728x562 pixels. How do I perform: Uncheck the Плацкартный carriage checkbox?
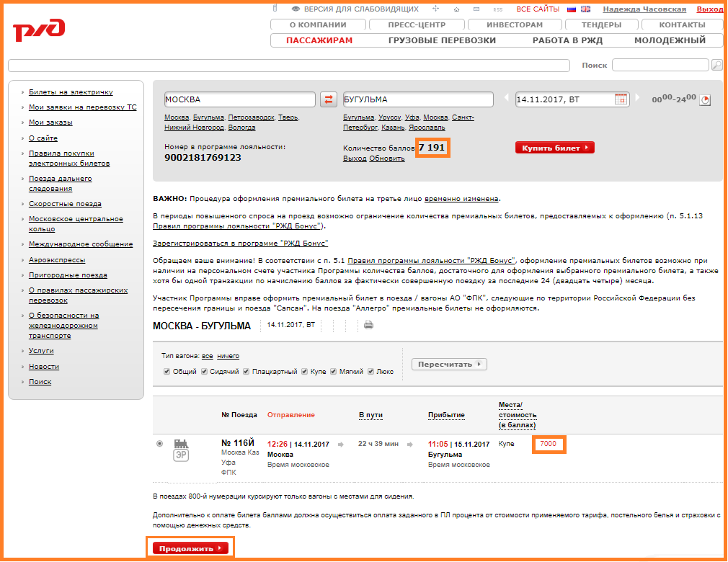[247, 372]
